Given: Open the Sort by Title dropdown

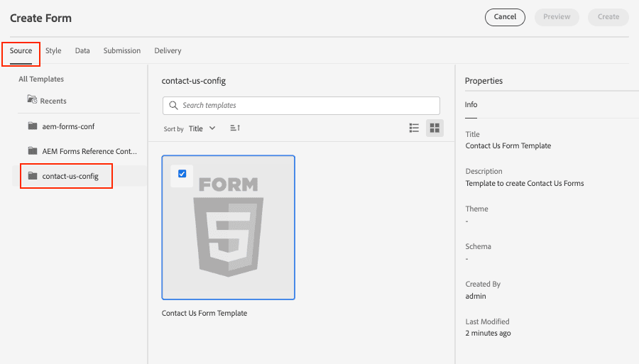Looking at the screenshot, I should (x=202, y=128).
